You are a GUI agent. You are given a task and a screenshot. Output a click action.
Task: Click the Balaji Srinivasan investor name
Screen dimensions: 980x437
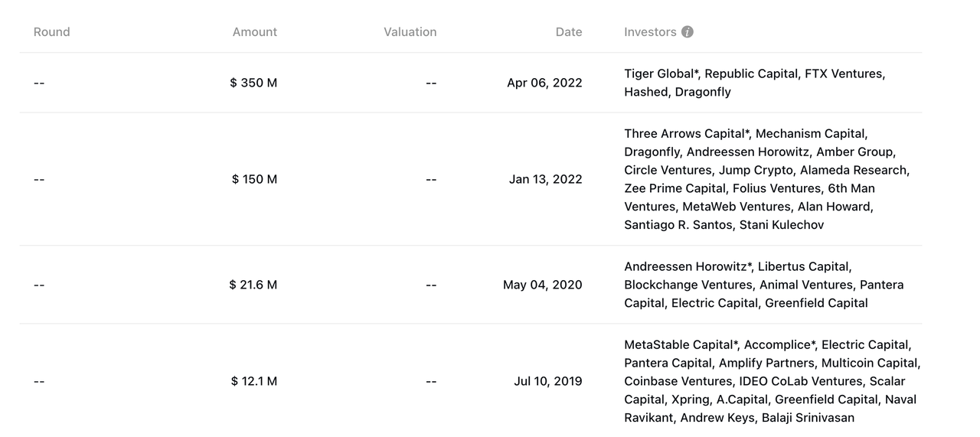pyautogui.click(x=805, y=418)
